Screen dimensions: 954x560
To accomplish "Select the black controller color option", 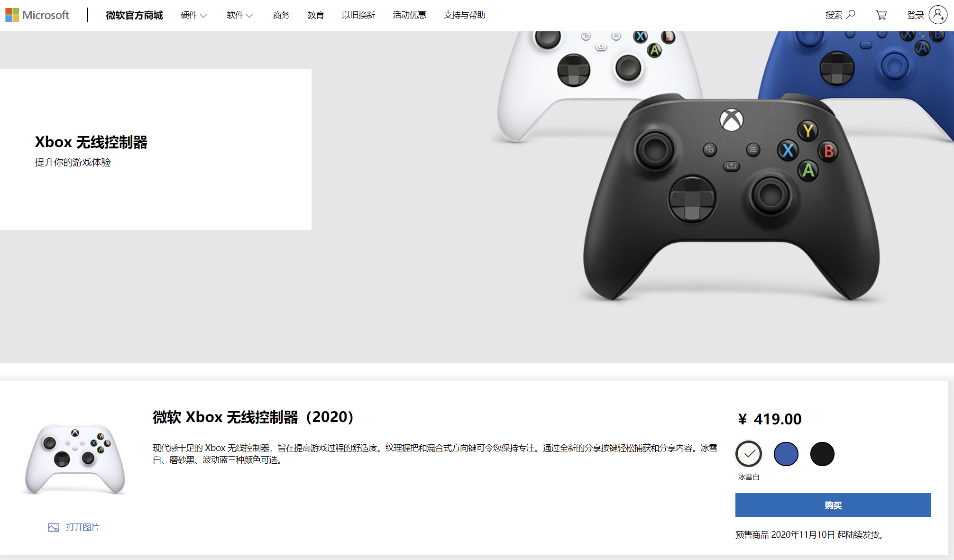I will click(x=822, y=454).
